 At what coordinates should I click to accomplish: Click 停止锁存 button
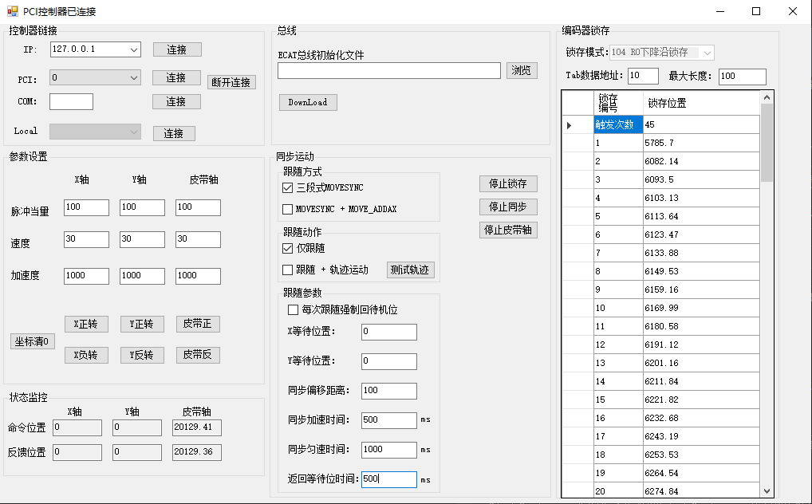[x=508, y=184]
